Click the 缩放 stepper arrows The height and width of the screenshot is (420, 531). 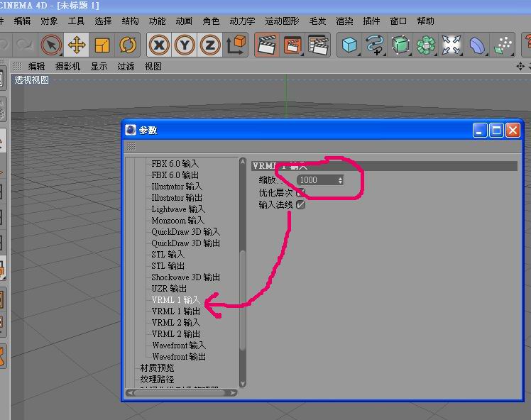coord(340,180)
